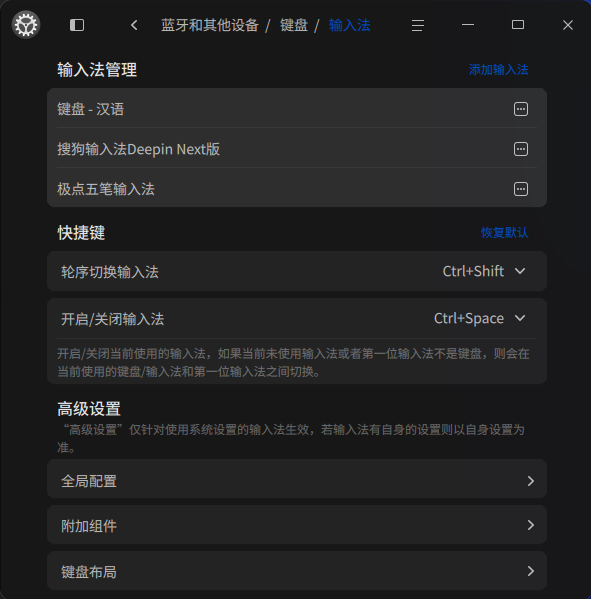
Task: Expand the 全局配置 entry
Action: [x=297, y=479]
